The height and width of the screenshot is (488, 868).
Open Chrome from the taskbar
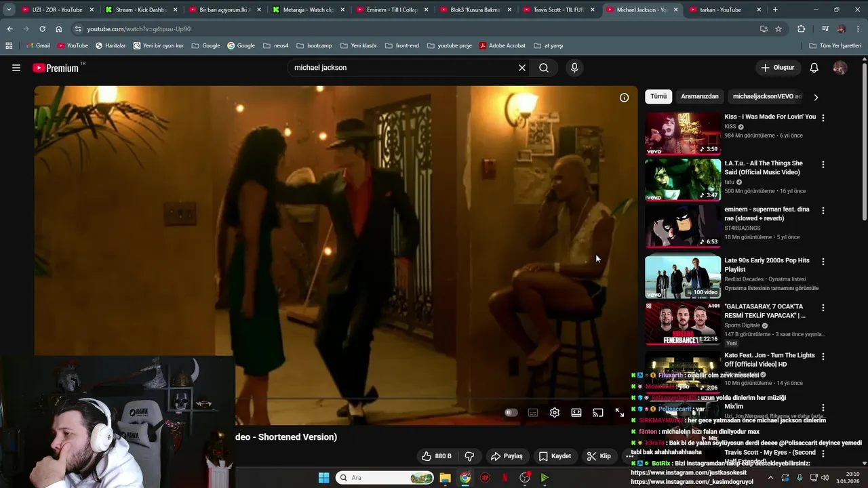click(x=465, y=478)
